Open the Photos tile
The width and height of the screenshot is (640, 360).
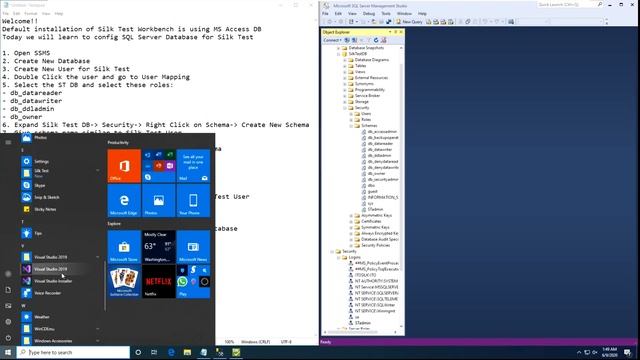coord(159,200)
